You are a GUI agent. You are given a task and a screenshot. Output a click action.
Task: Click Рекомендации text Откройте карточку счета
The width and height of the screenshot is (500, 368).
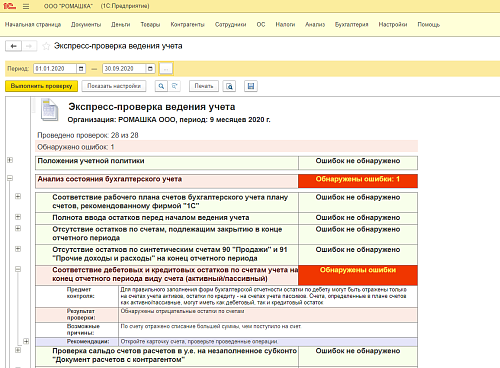[x=199, y=342]
